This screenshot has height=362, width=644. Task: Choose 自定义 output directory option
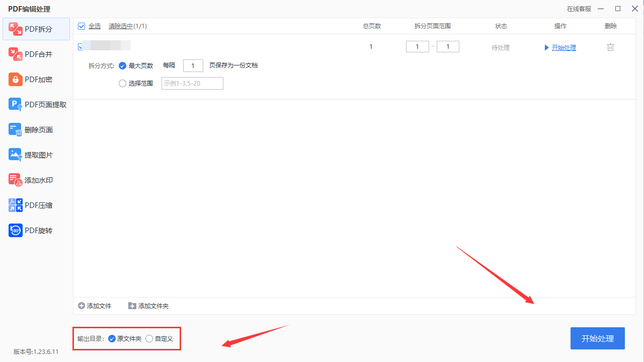tap(149, 339)
